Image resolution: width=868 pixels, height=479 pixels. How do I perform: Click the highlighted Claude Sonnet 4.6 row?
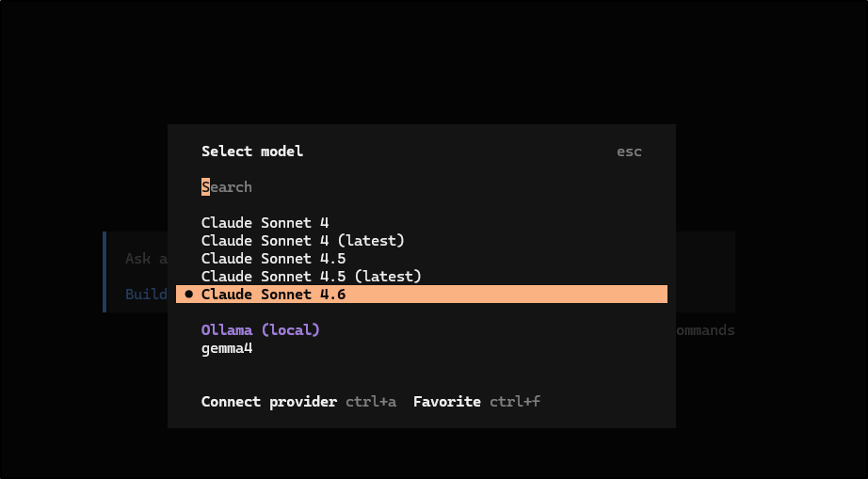click(422, 295)
